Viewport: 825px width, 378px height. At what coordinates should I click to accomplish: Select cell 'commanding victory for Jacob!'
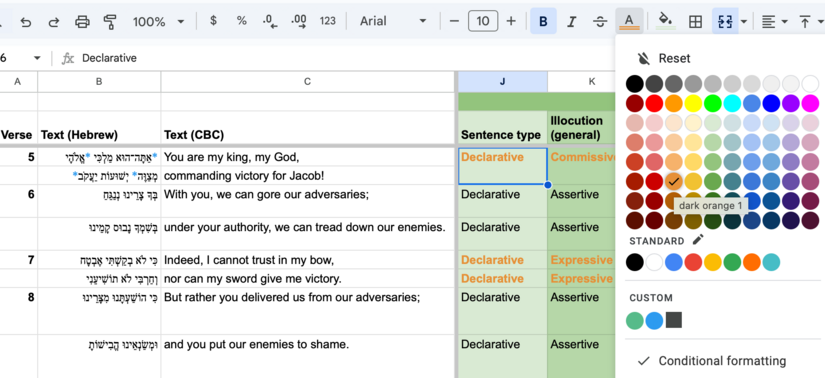coord(308,175)
